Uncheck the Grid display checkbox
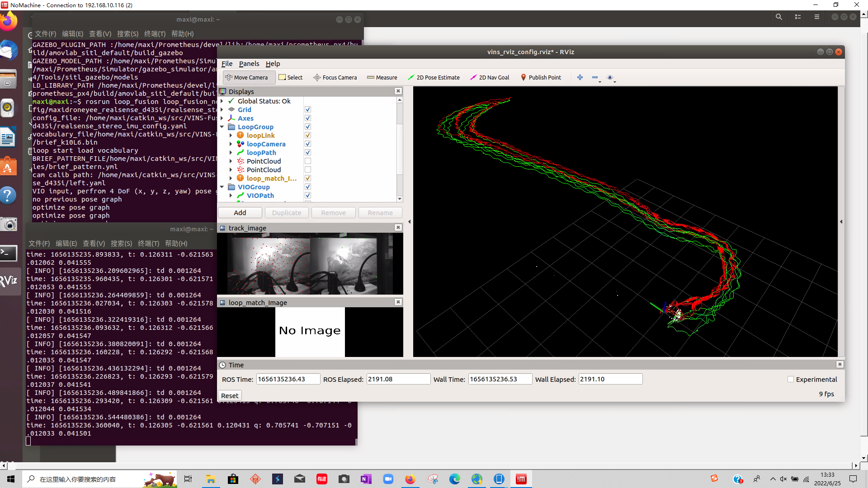This screenshot has width=868, height=488. [x=308, y=110]
